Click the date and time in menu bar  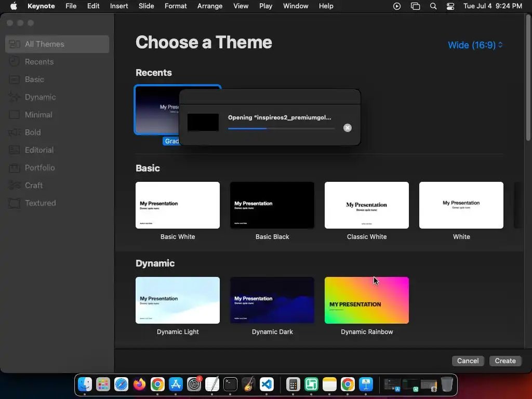click(x=493, y=6)
